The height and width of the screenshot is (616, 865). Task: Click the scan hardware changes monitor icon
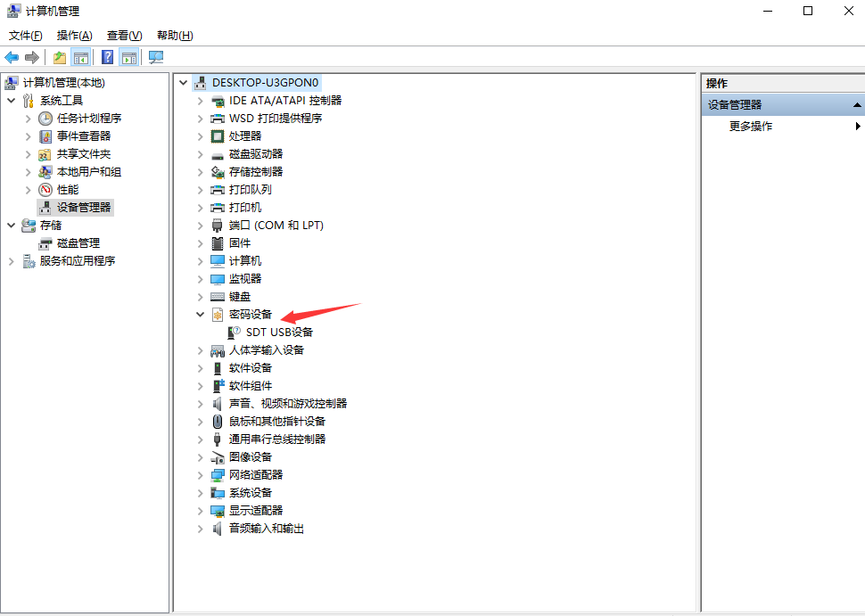156,57
